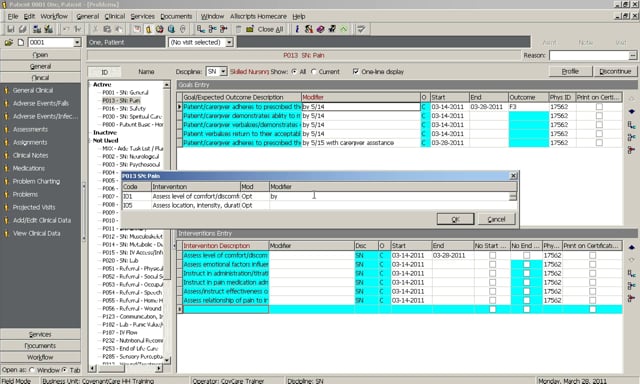The image size is (640, 384).
Task: Collapse the Not Used tree node
Action: (x=90, y=140)
